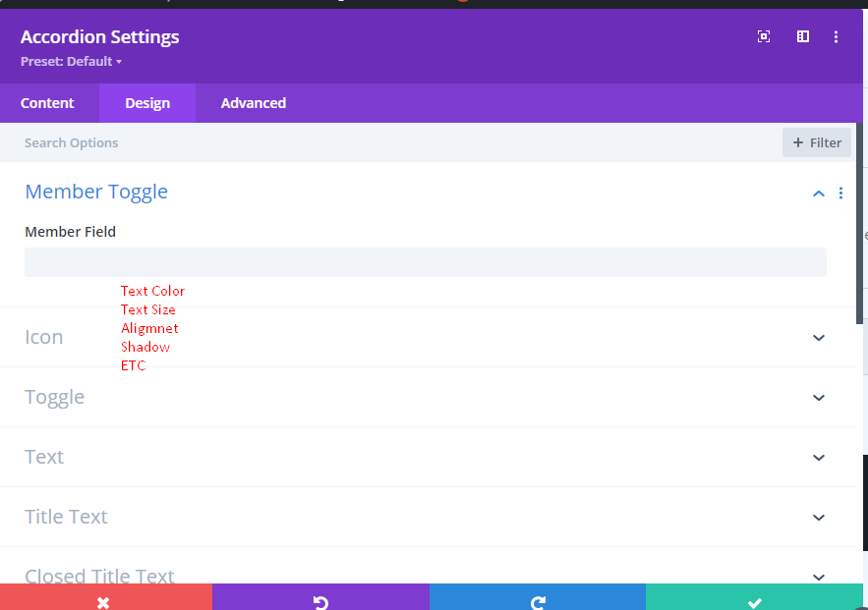Expand the Toggle section
Viewport: 868px width, 610px height.
[x=818, y=397]
